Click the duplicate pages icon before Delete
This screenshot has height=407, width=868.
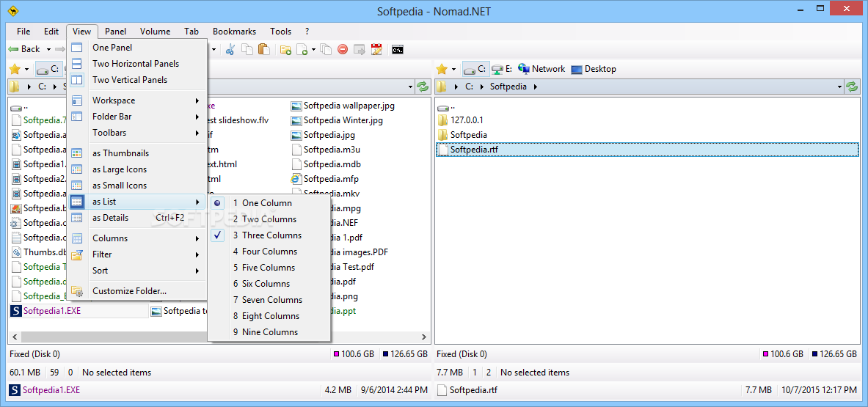point(326,49)
